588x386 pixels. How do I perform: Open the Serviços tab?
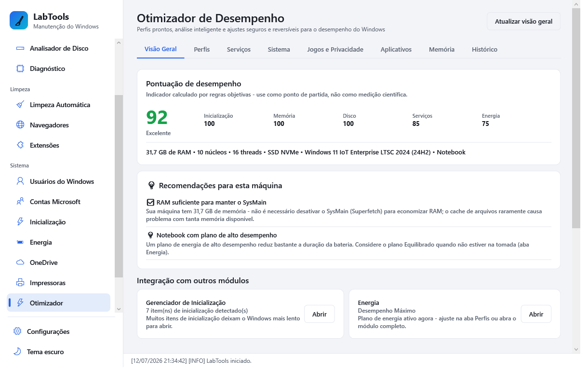239,49
